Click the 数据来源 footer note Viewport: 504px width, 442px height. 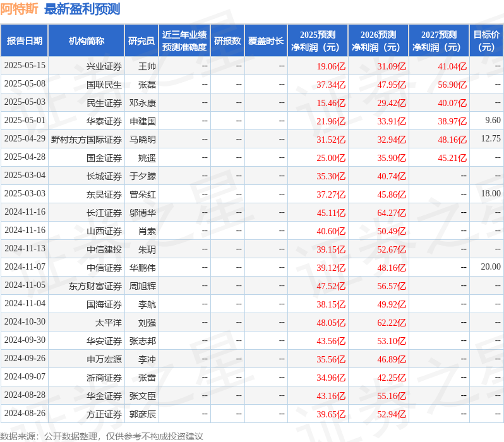point(102,436)
